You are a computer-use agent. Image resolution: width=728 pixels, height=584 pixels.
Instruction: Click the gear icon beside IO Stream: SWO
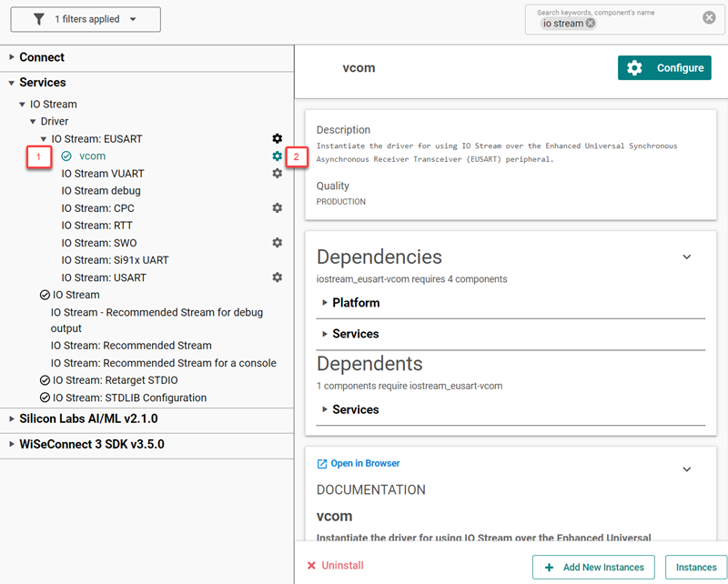(278, 243)
